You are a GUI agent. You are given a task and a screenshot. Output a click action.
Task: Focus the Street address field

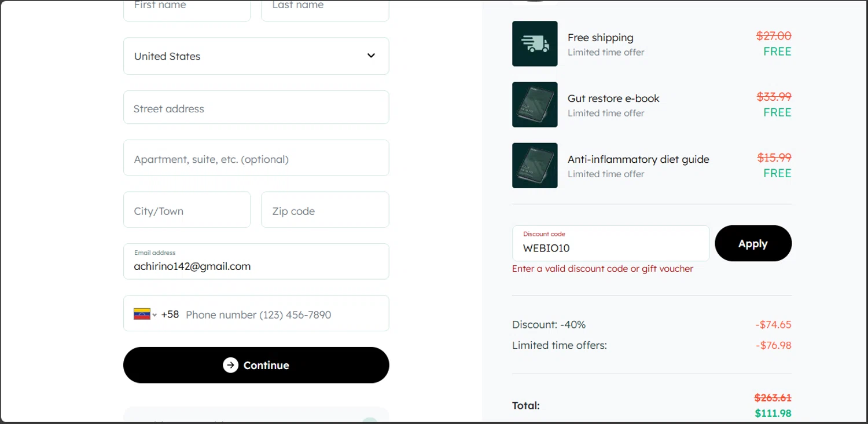point(256,108)
